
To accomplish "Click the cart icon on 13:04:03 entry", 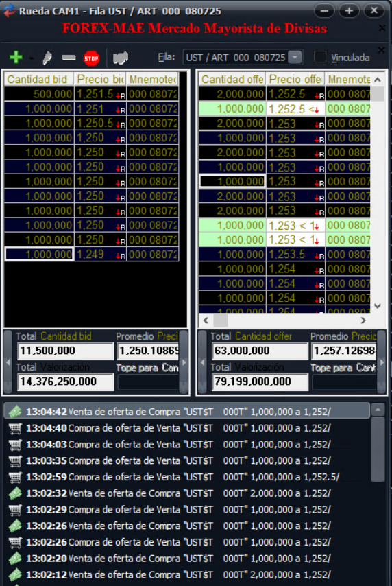I will tap(15, 445).
